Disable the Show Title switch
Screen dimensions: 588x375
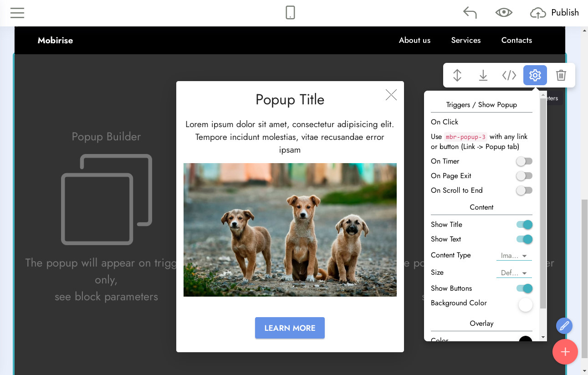pyautogui.click(x=524, y=225)
